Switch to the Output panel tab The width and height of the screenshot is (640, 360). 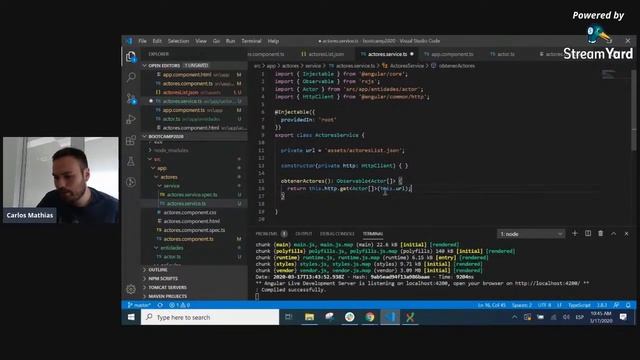tap(303, 234)
